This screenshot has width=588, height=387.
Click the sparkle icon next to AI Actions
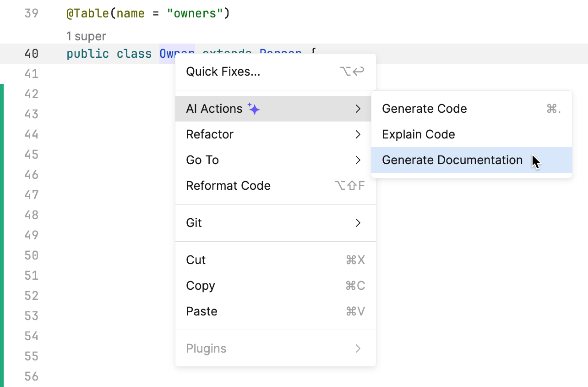click(255, 108)
